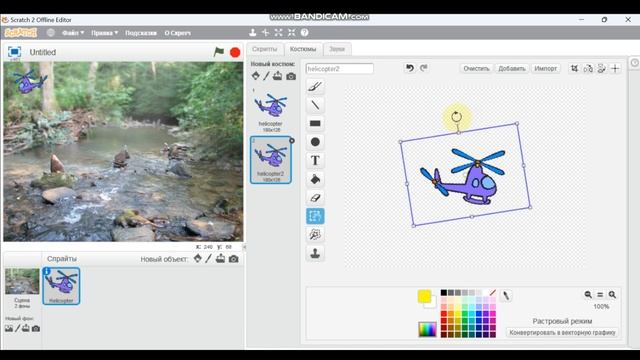Delete costume helicopter2 with its x button
640x360 pixels.
291,141
